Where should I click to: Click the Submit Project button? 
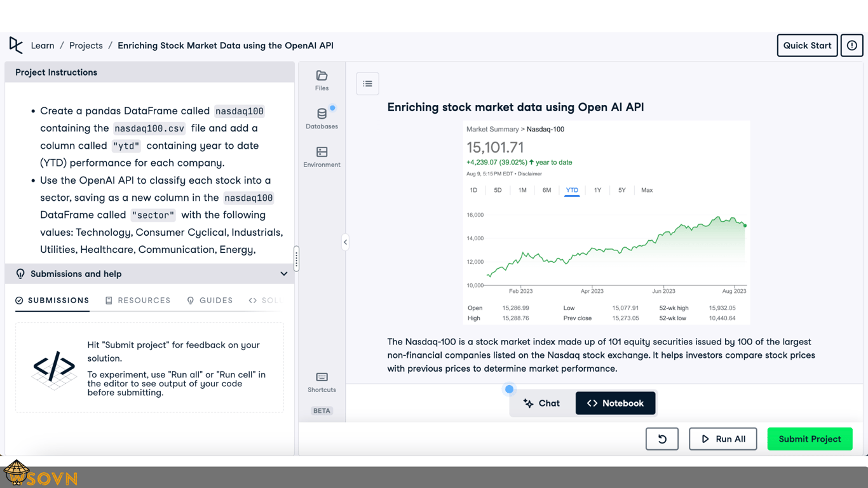(x=810, y=438)
